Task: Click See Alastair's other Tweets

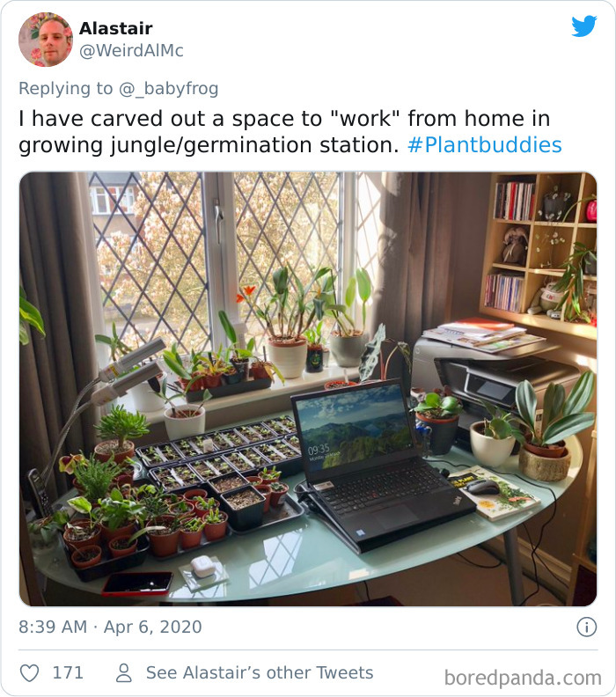Action: coord(260,672)
